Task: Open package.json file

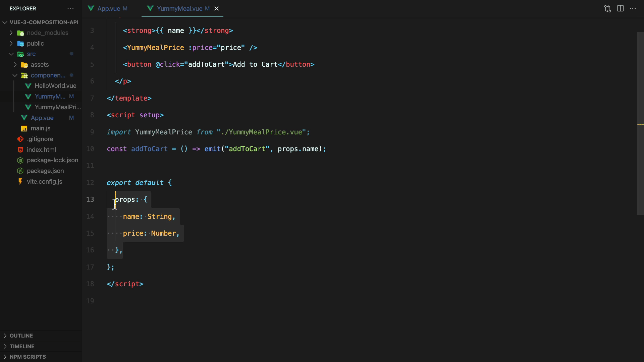Action: (45, 171)
